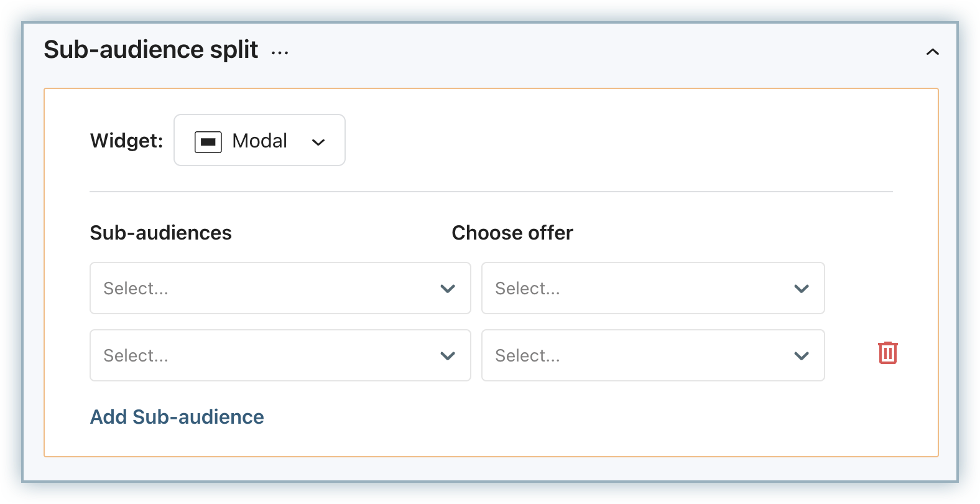The width and height of the screenshot is (980, 504).
Task: Click the first Sub-audiences Select placeholder text
Action: 136,289
